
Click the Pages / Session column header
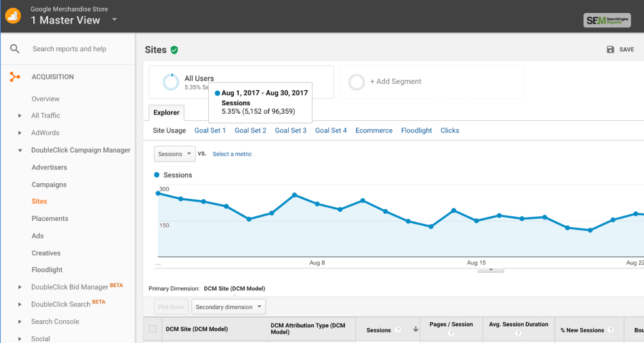(451, 324)
